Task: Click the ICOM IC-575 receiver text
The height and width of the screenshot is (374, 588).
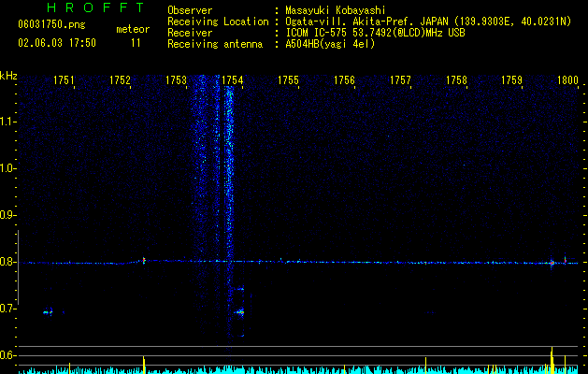Action: pyautogui.click(x=375, y=33)
